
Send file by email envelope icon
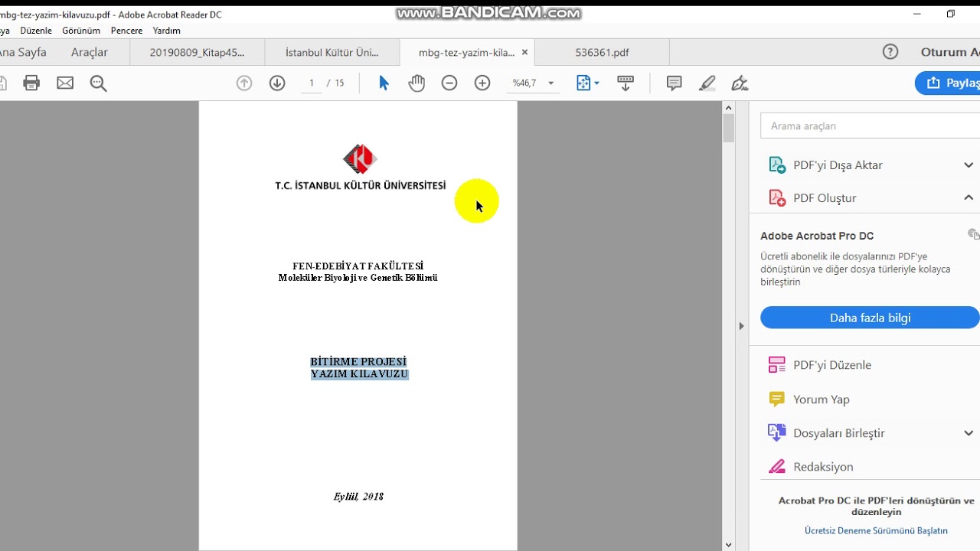pos(65,83)
